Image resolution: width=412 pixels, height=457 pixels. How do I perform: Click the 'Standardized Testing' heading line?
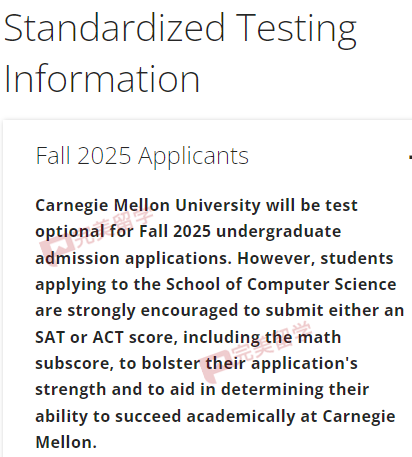tap(180, 29)
